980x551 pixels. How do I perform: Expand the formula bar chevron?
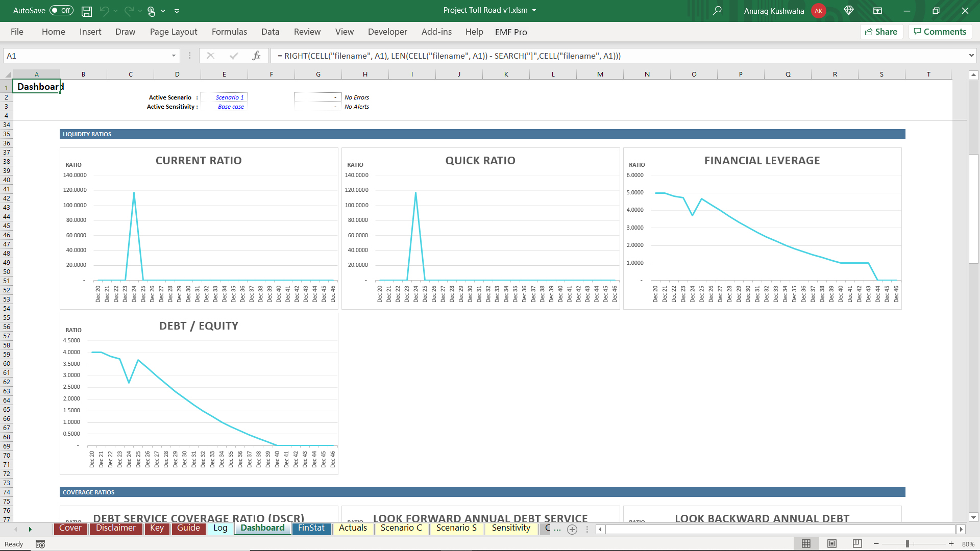click(971, 56)
